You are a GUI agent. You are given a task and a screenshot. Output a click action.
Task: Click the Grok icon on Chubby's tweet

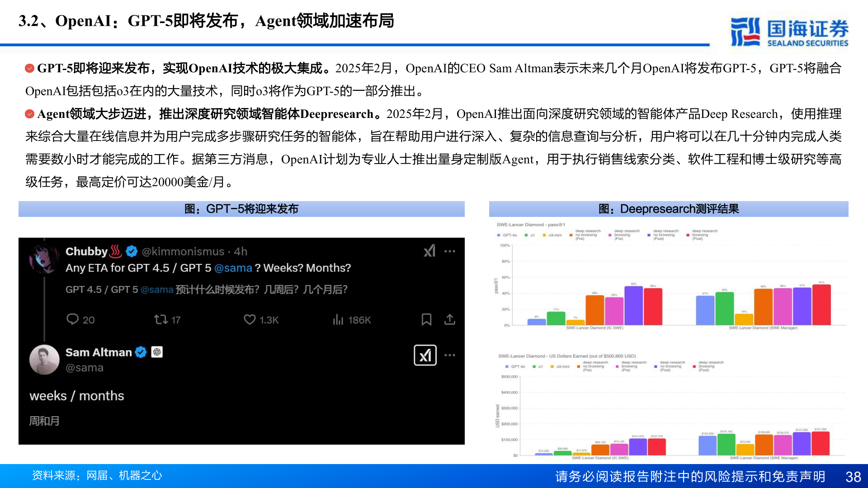pos(429,251)
